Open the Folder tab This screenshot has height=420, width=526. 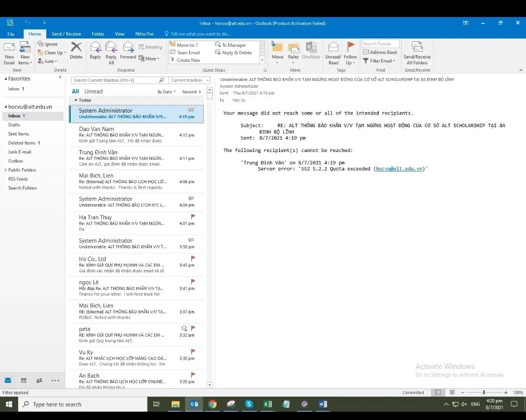(x=98, y=34)
